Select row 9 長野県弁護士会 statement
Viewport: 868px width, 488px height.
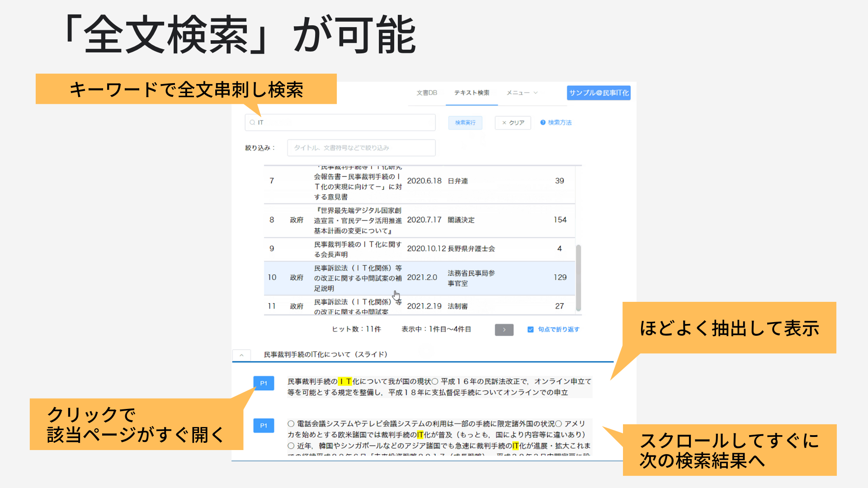point(357,249)
